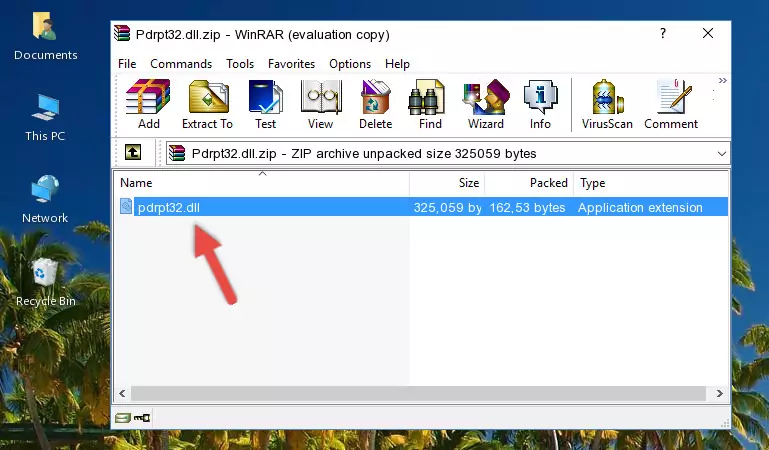Screen dimensions: 769x450
Task: Select the This PC desktop icon
Action: click(45, 118)
